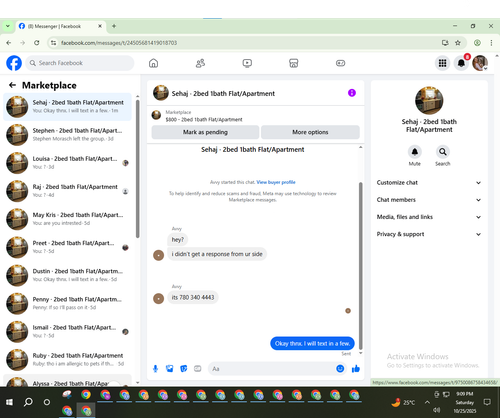Open the Watch video icon
This screenshot has width=500, height=418.
[247, 63]
